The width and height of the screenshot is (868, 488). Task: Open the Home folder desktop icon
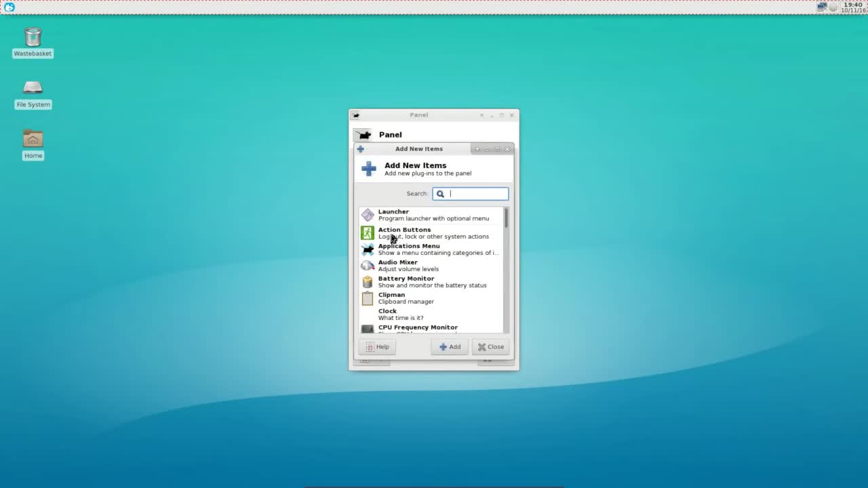[33, 138]
